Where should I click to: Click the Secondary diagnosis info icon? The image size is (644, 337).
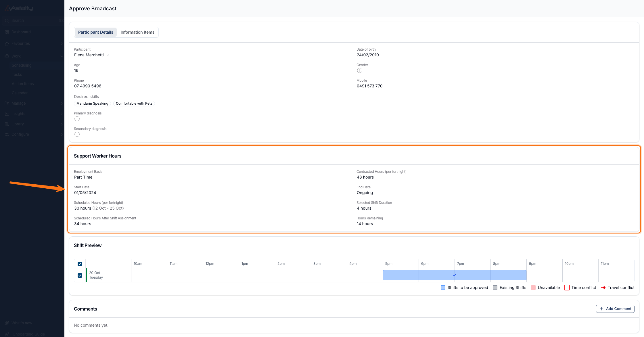coord(77,134)
